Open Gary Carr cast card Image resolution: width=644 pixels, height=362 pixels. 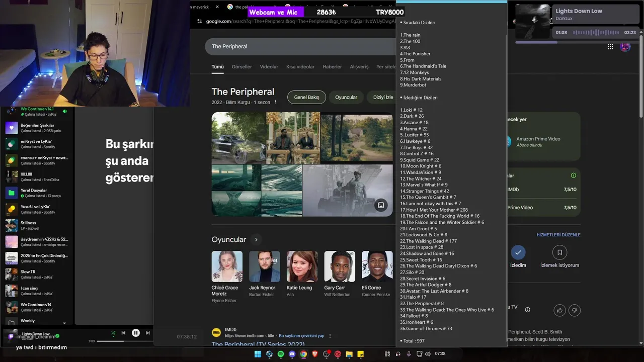pyautogui.click(x=340, y=275)
